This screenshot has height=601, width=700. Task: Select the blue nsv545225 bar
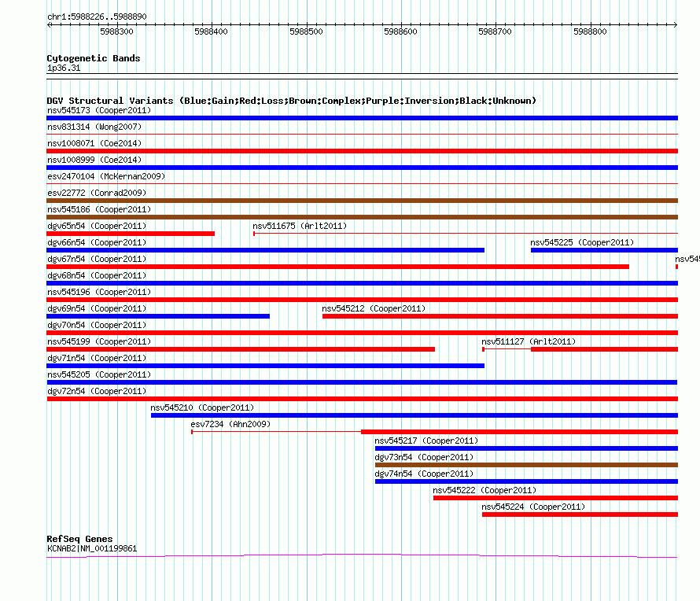605,250
